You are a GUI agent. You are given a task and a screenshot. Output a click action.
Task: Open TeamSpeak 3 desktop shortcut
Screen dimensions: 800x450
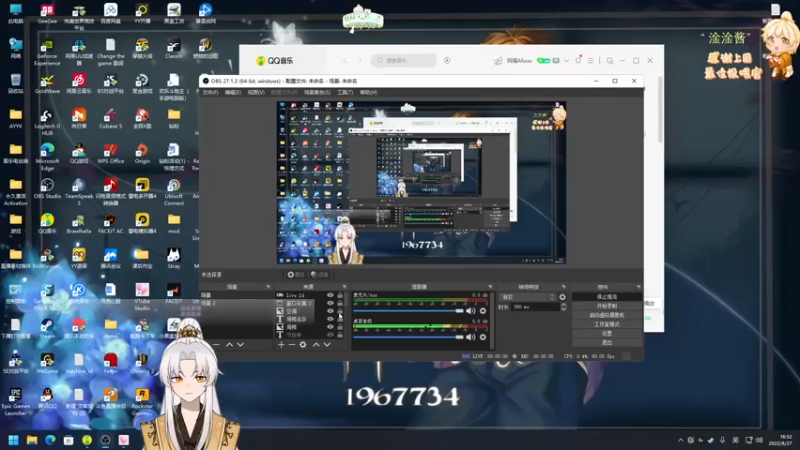[x=79, y=192]
